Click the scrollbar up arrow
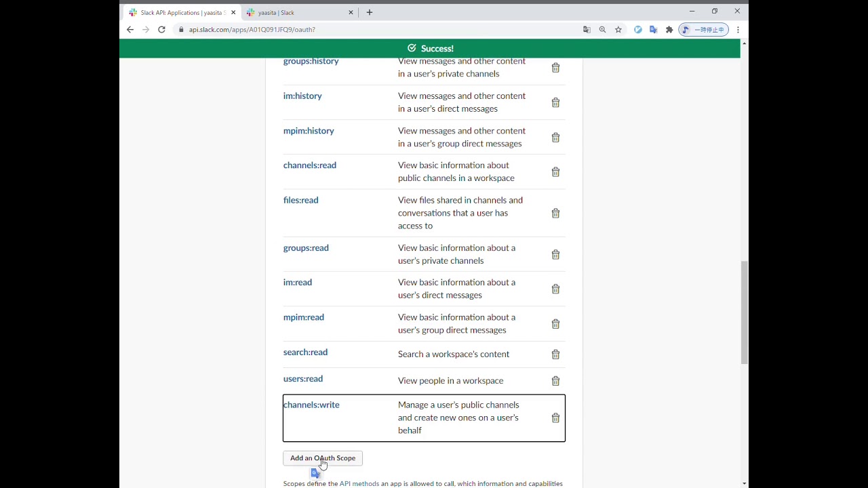The image size is (868, 488). 745,43
